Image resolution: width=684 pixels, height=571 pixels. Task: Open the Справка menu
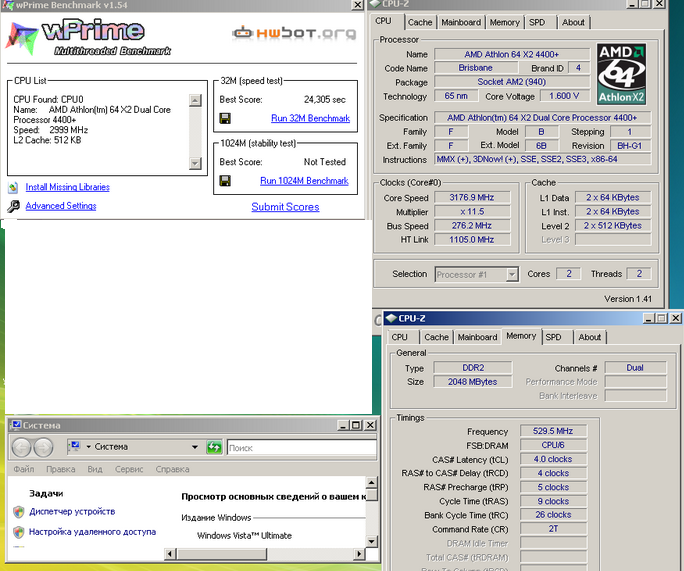[172, 469]
